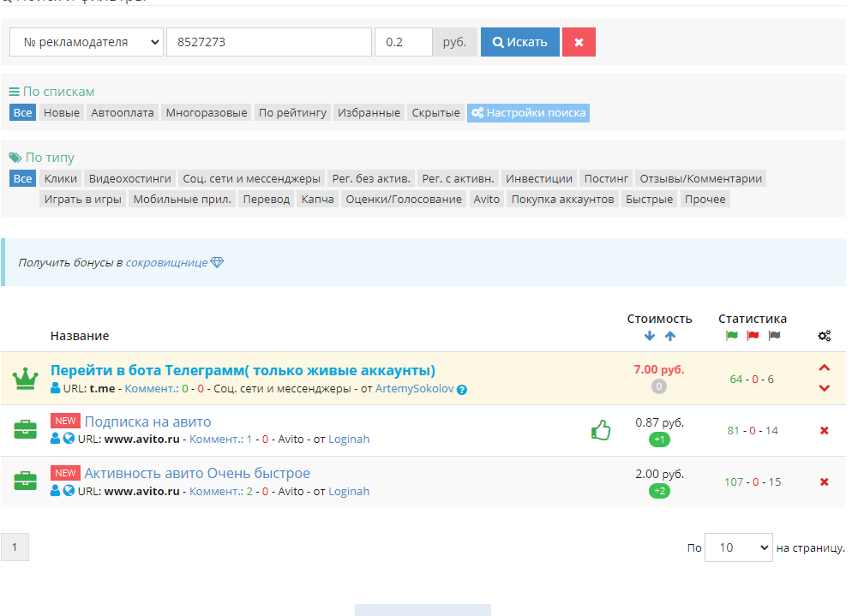858x616 pixels.
Task: Open the table settings gears icon
Action: 824,336
